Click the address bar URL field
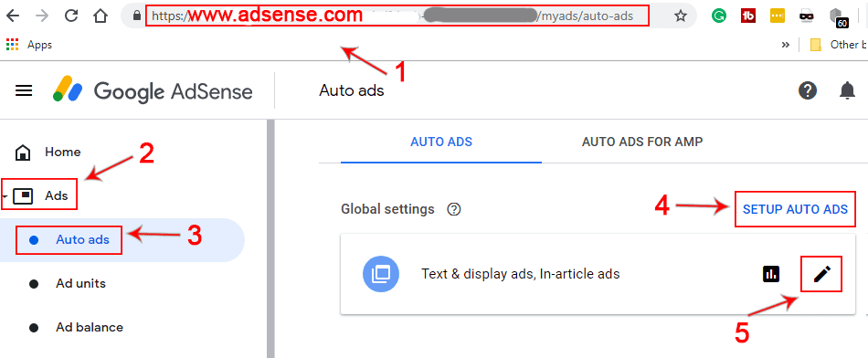 coord(397,16)
